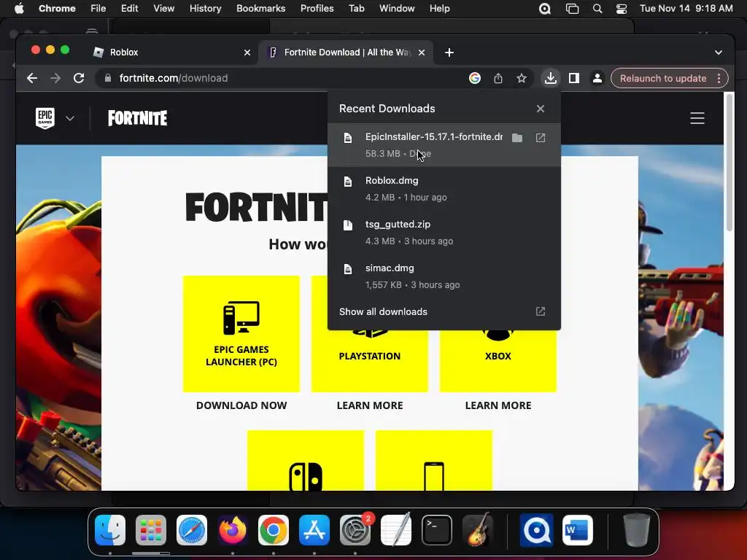Reload the Fortnite download page
747x560 pixels.
79,78
